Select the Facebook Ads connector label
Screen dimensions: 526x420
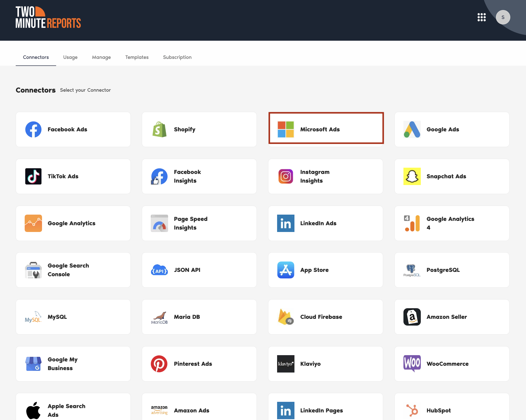(x=68, y=129)
